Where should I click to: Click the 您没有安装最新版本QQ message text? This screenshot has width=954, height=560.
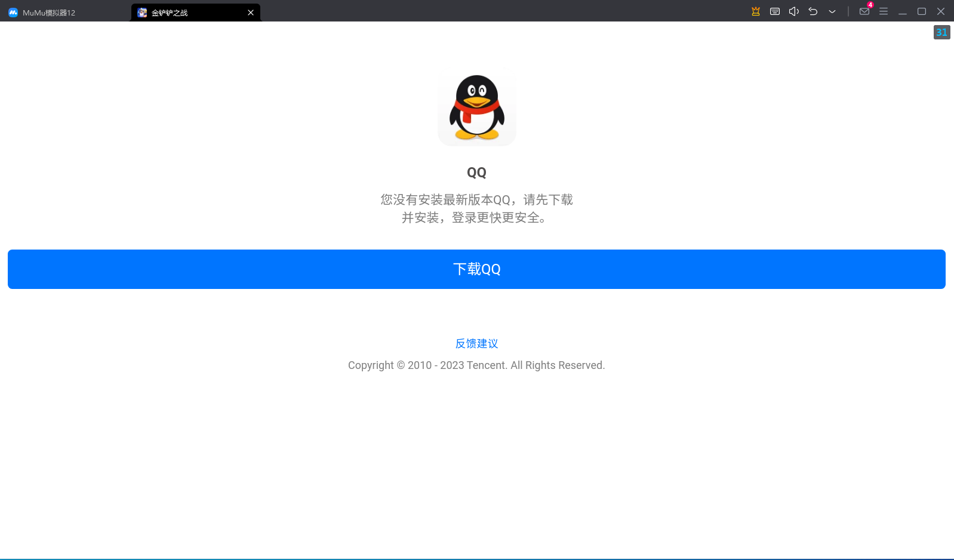click(x=476, y=208)
